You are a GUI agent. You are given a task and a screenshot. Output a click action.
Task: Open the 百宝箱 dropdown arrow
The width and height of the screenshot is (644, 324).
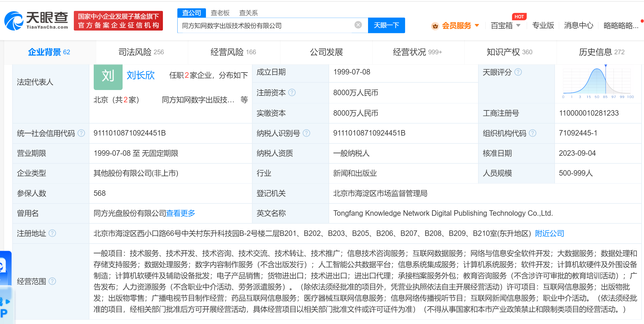(x=518, y=25)
